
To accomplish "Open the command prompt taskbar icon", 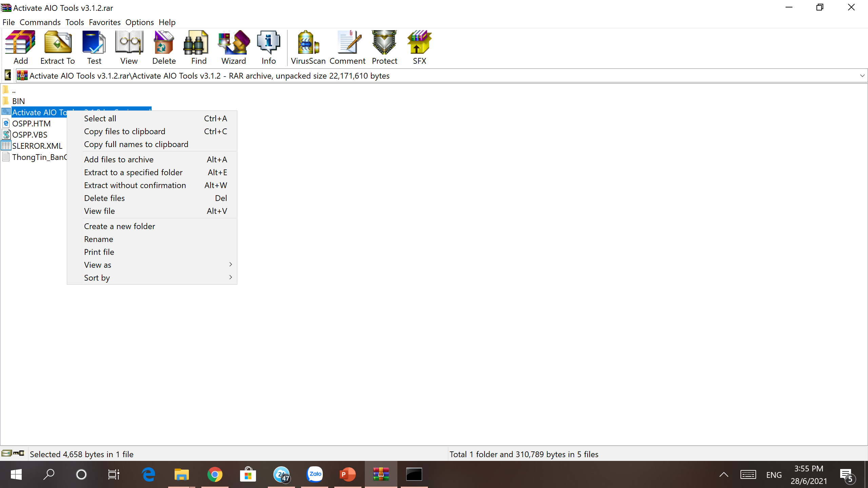I will [414, 474].
